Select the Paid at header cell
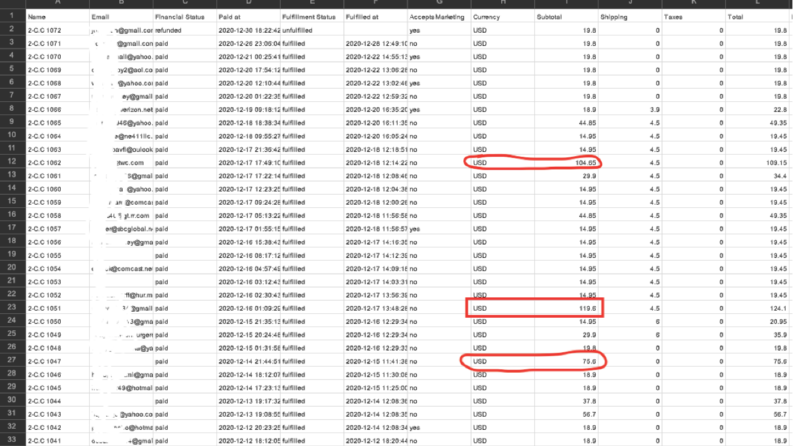 248,17
